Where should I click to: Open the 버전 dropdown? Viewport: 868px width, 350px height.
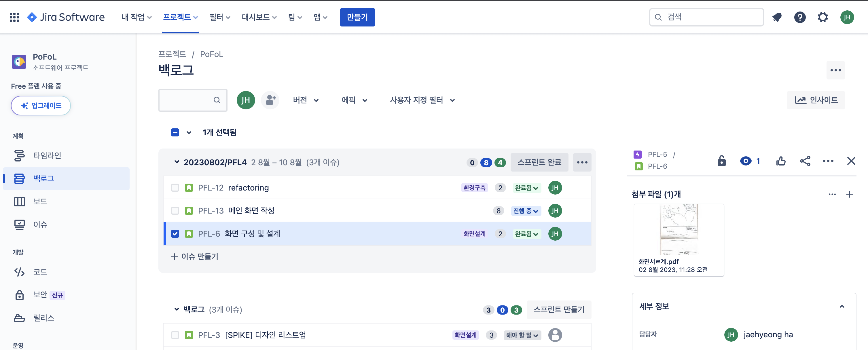point(305,100)
